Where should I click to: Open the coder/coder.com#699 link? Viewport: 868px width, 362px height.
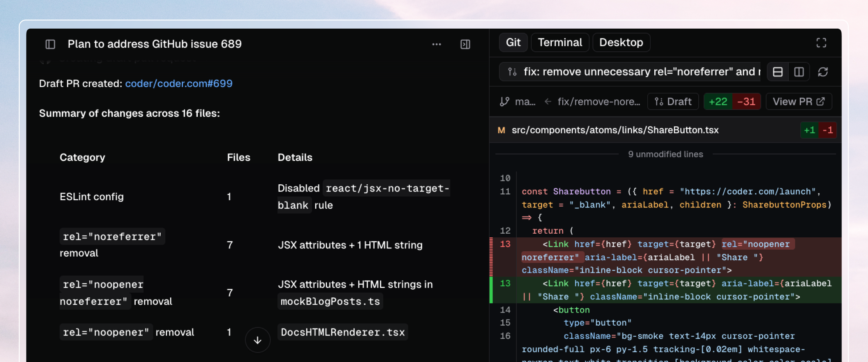(x=179, y=83)
